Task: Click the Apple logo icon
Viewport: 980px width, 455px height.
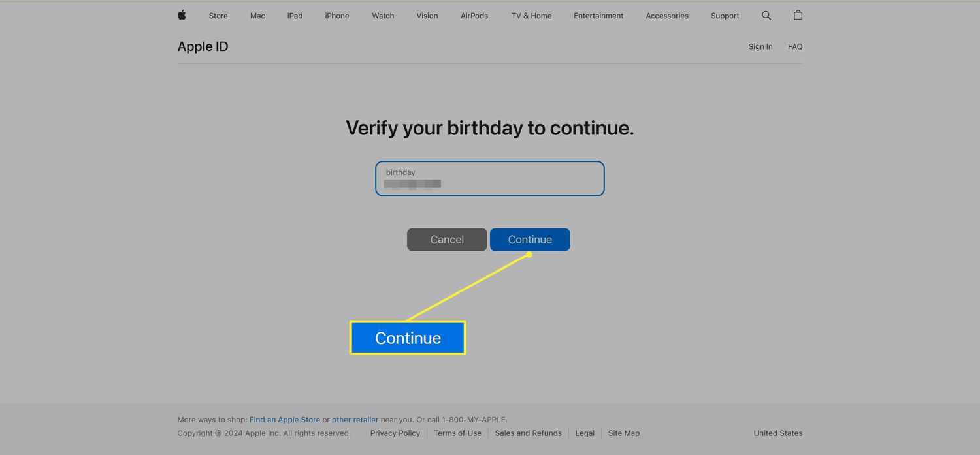Action: click(x=182, y=15)
